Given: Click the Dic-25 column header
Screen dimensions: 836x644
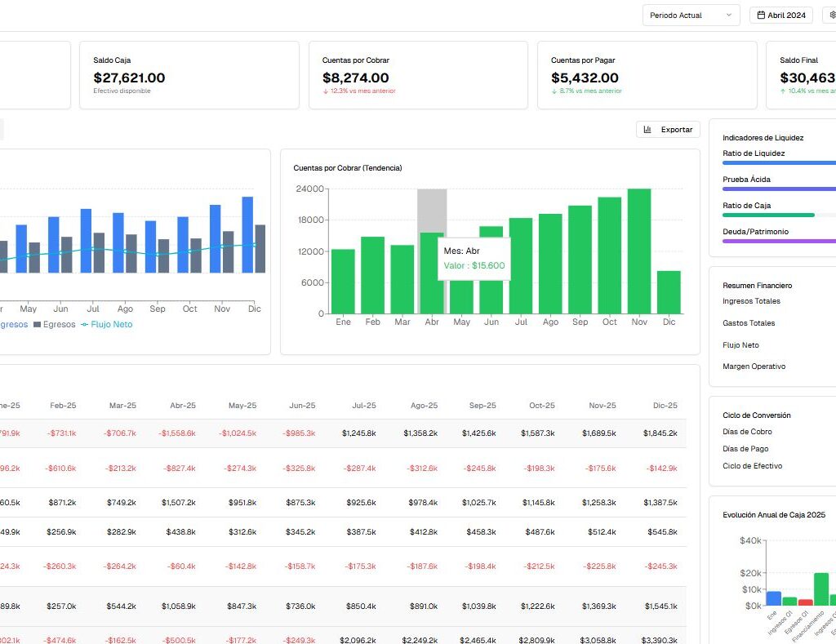Looking at the screenshot, I should coord(665,406).
